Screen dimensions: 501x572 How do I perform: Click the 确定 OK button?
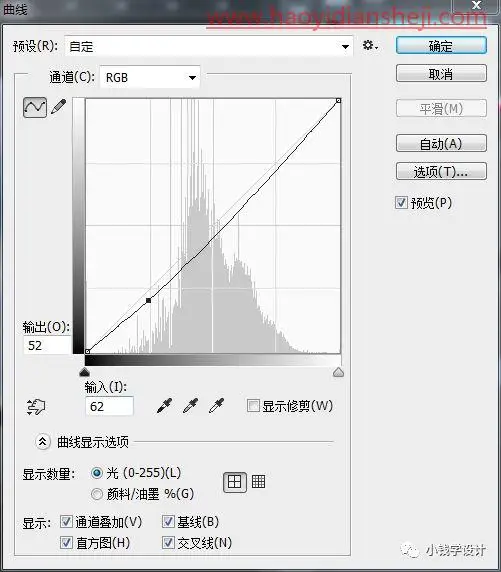point(441,46)
